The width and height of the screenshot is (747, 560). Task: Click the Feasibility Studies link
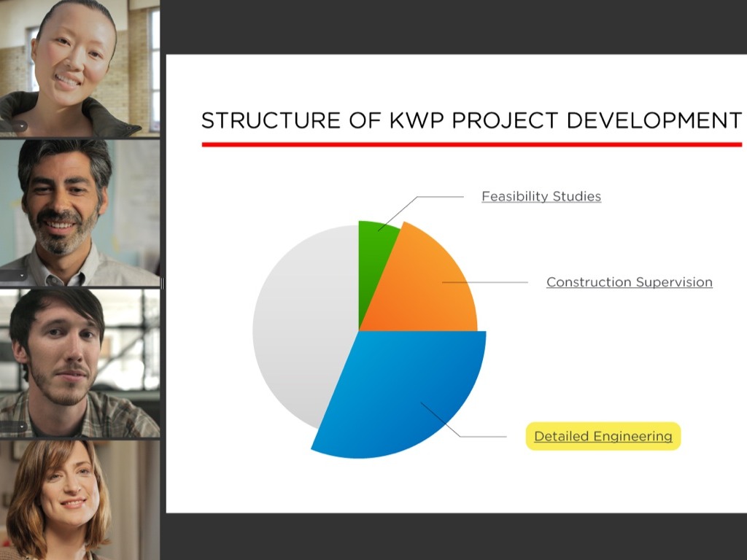pyautogui.click(x=541, y=197)
